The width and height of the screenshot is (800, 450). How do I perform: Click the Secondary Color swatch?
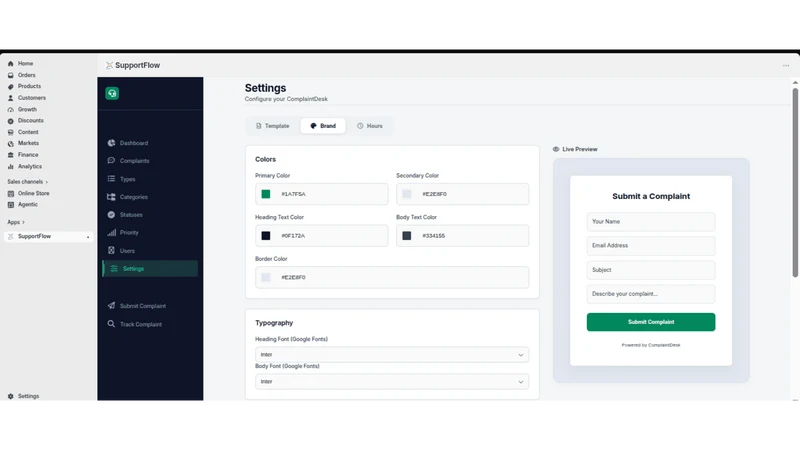(x=407, y=194)
